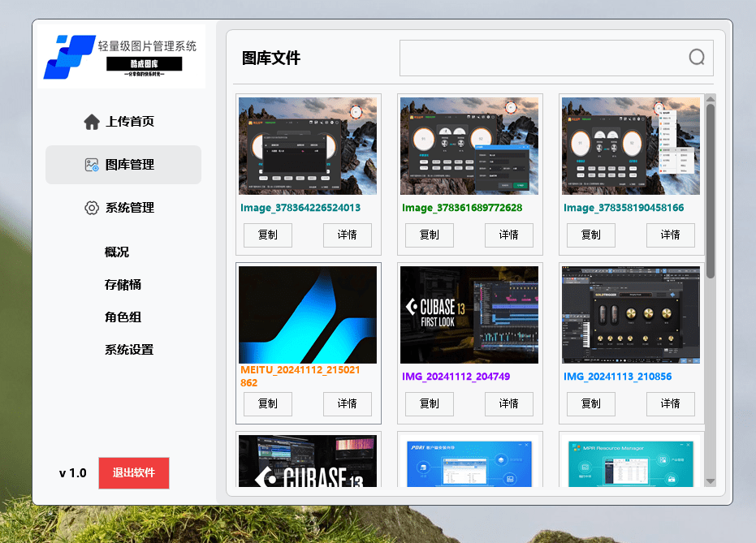
Task: Click the app logo 轻量级图片管理系统
Action: (121, 57)
